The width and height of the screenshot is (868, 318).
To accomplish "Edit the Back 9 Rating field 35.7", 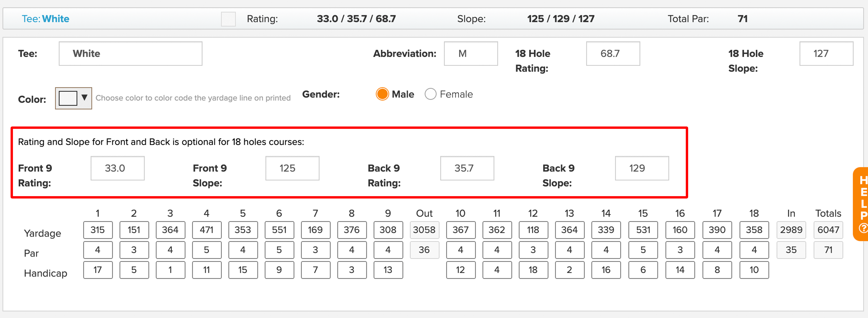I will point(467,168).
